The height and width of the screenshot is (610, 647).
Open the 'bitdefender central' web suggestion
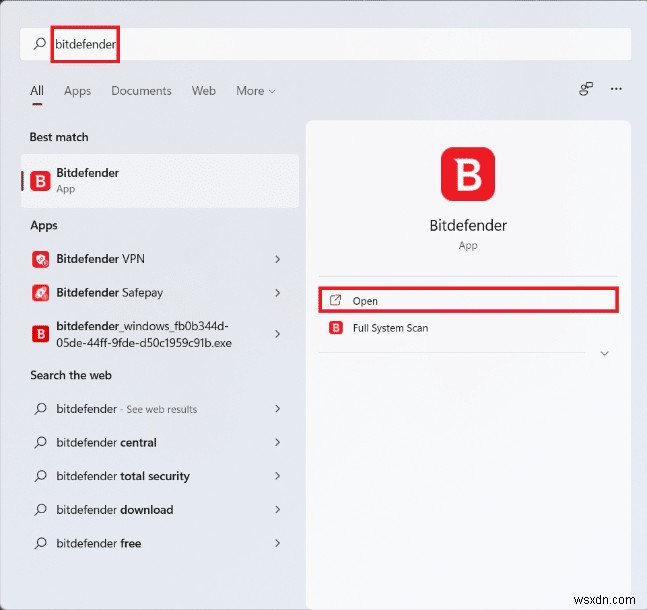pos(160,442)
